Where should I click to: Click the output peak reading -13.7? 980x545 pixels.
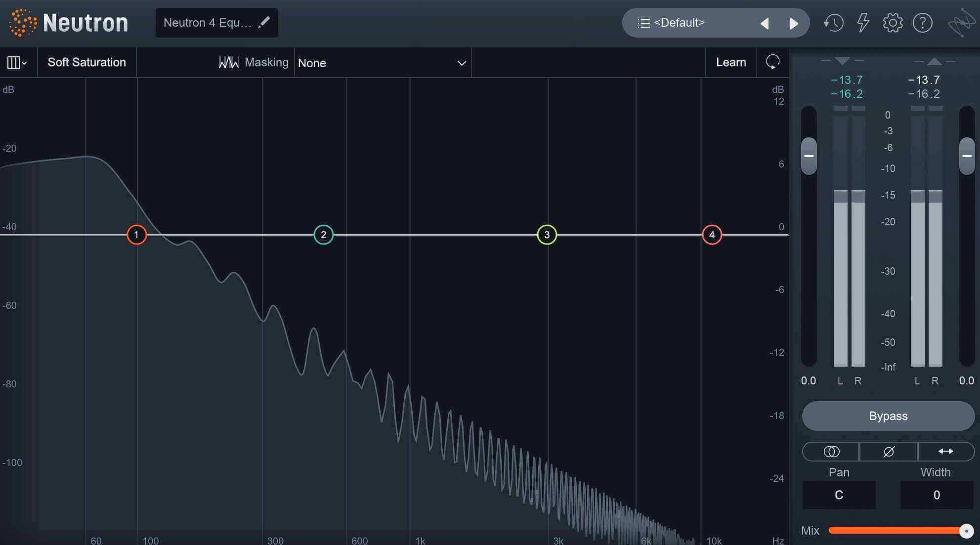[x=924, y=80]
